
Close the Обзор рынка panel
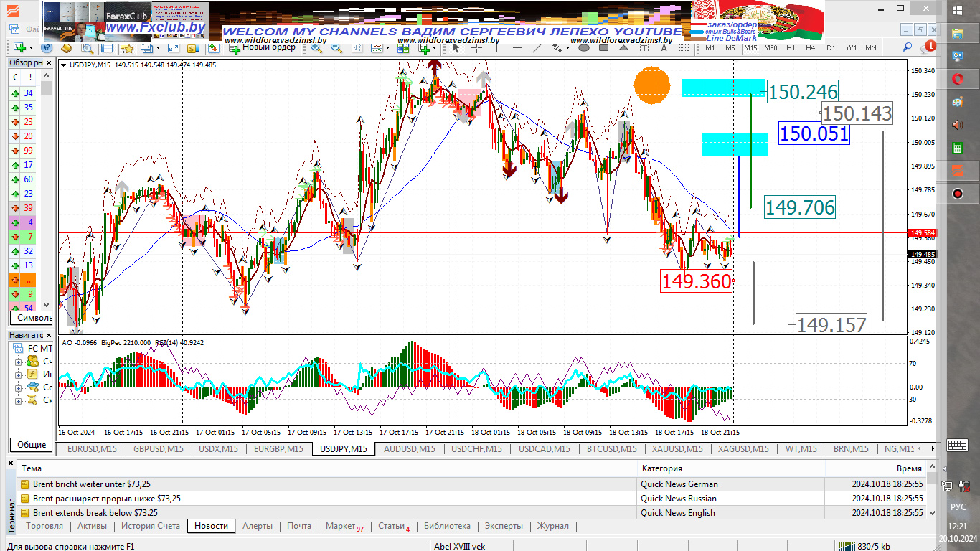coord(48,62)
